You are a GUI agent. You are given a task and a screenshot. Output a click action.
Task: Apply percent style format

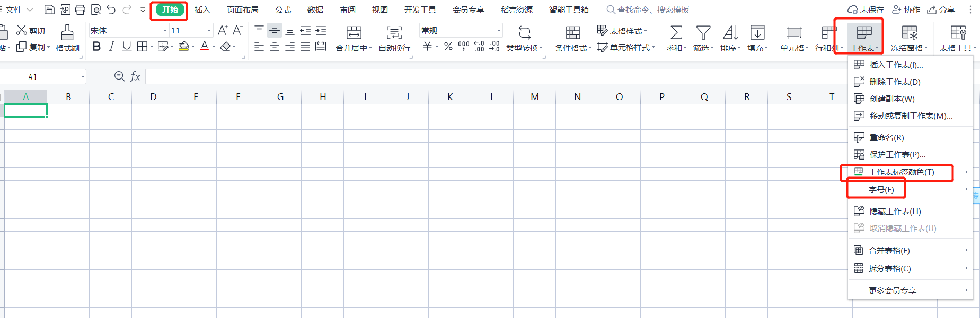point(448,47)
